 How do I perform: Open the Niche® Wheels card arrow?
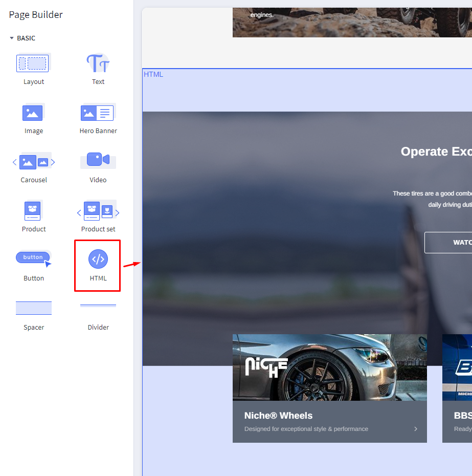416,429
